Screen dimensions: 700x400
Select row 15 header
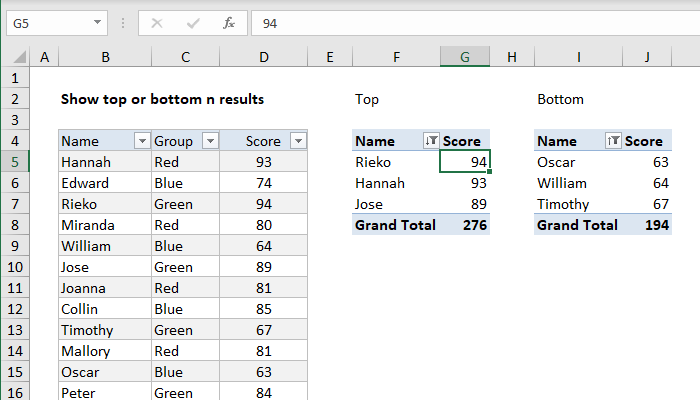pyautogui.click(x=15, y=372)
